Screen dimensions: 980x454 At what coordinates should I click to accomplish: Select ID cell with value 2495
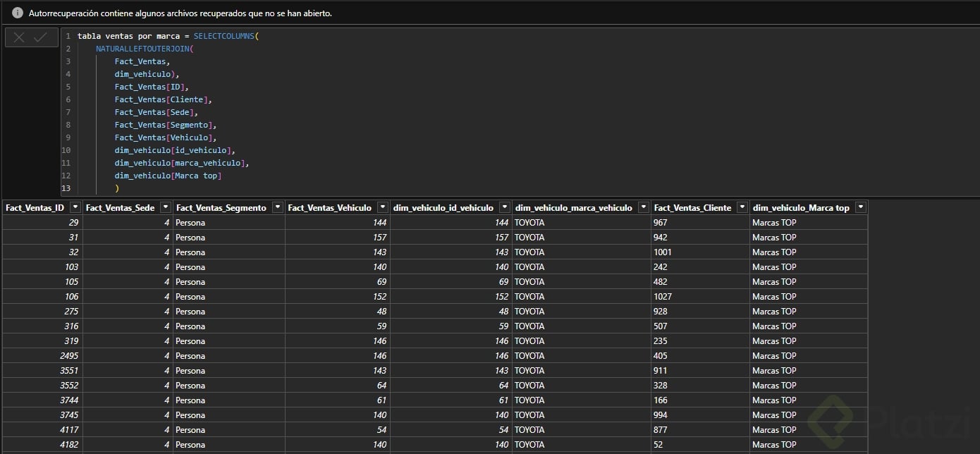42,355
